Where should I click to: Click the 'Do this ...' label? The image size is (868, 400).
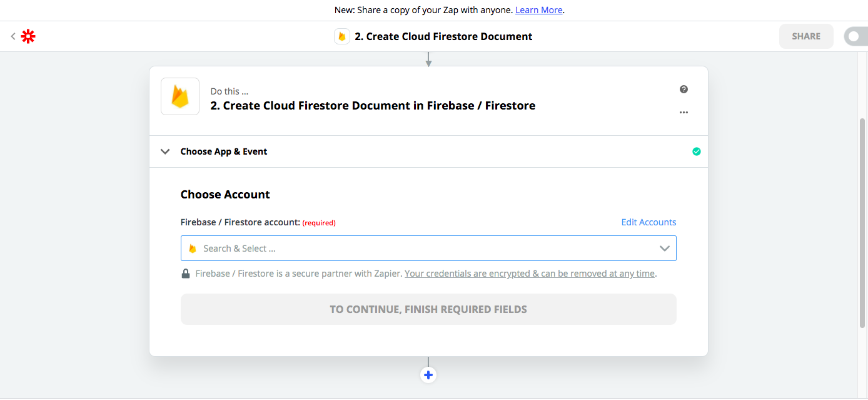click(230, 91)
